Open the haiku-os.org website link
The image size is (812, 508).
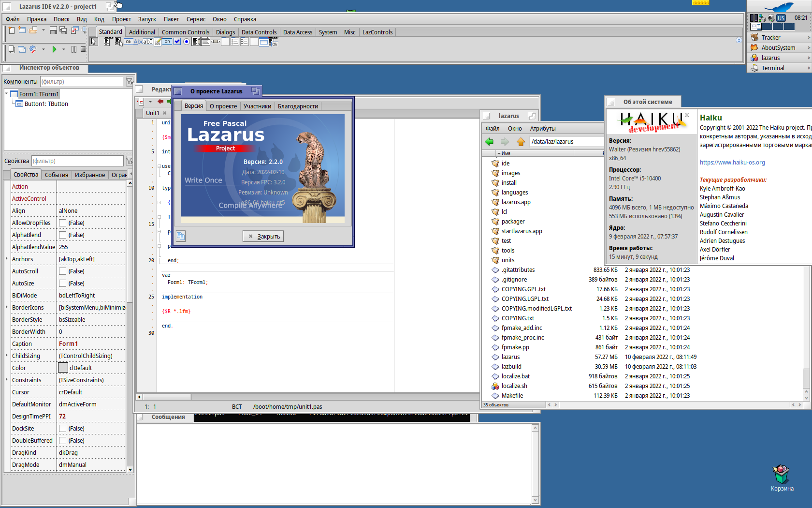click(732, 163)
